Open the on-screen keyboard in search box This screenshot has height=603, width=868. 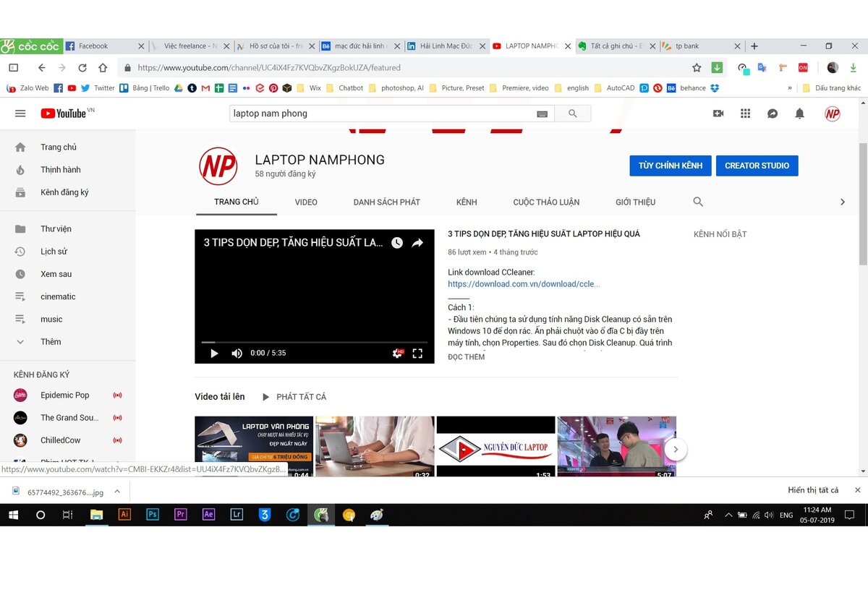(x=542, y=114)
